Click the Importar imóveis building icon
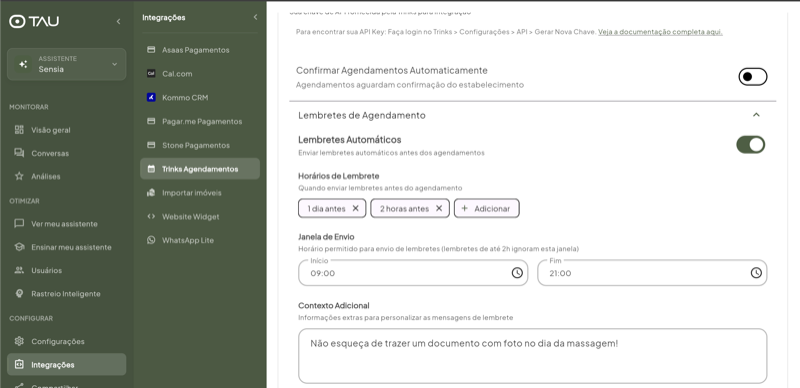Image resolution: width=800 pixels, height=388 pixels. [x=151, y=192]
